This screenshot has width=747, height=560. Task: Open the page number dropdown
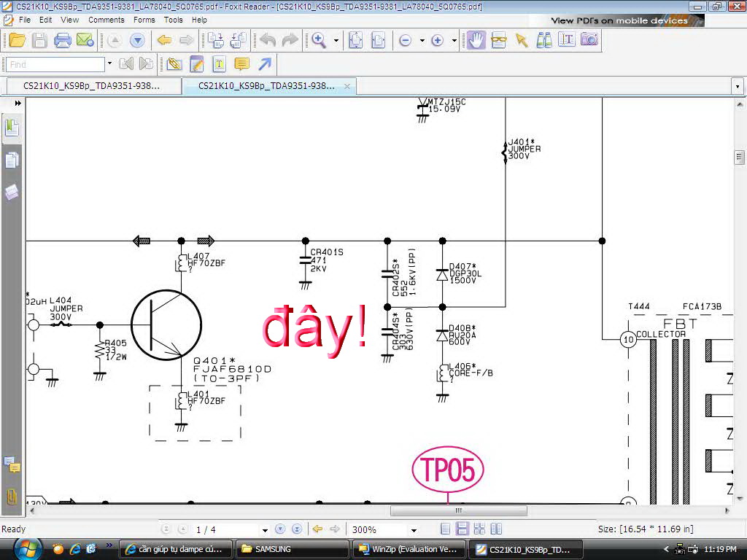pos(265,529)
